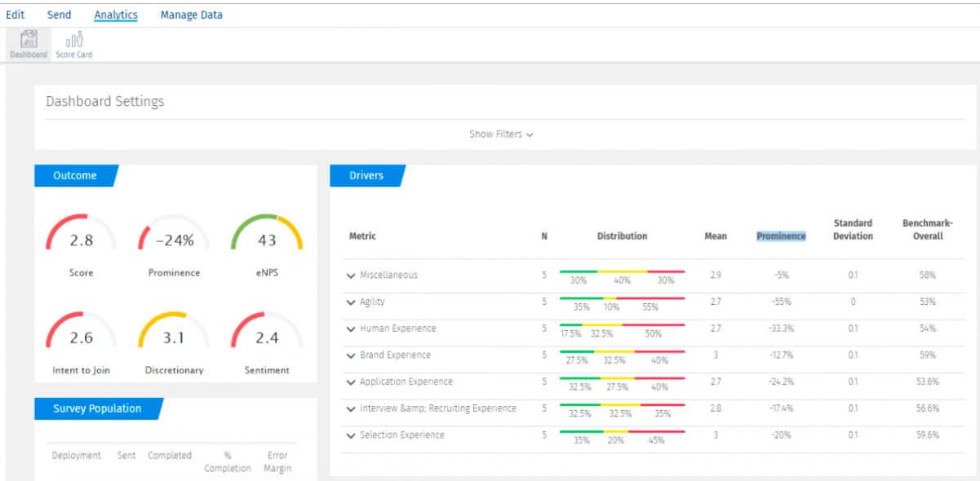Open the Manage Data menu
Screen dimensions: 980x481
coord(191,15)
